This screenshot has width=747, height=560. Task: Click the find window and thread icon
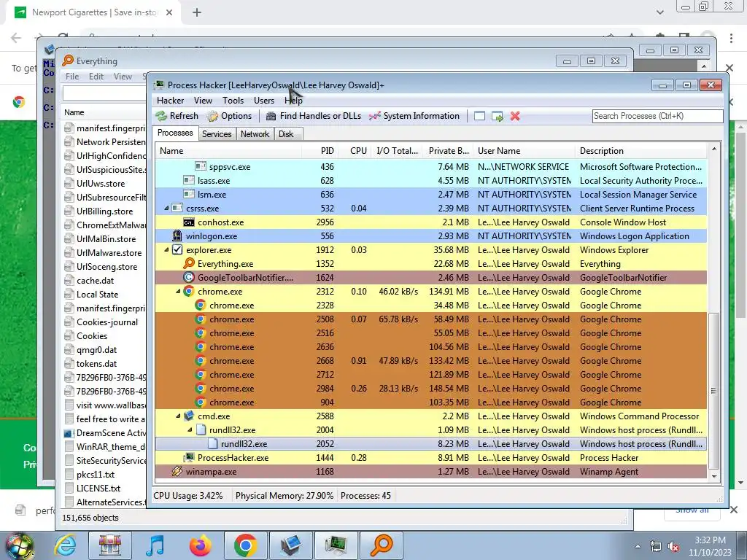498,116
